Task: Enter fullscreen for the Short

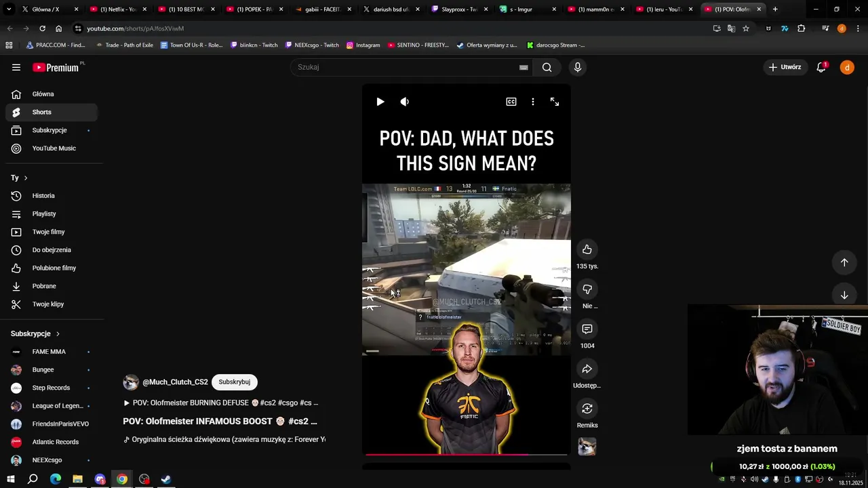Action: tap(555, 102)
